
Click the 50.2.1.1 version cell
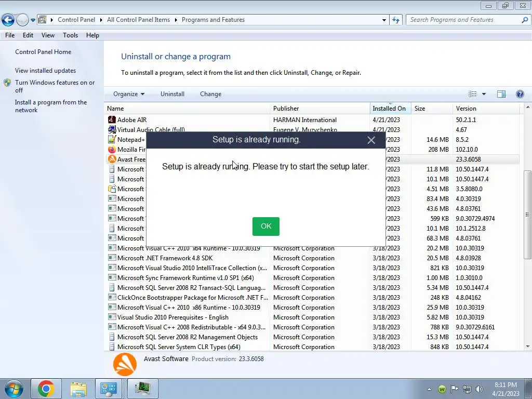click(466, 120)
